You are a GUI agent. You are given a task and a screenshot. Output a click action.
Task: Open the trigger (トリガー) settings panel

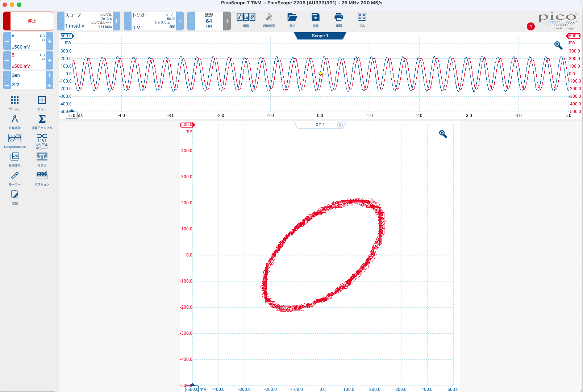(x=153, y=21)
